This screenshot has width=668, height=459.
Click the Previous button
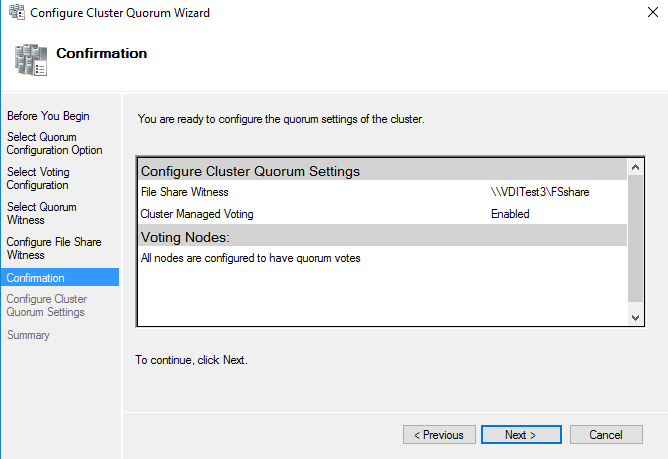[439, 435]
